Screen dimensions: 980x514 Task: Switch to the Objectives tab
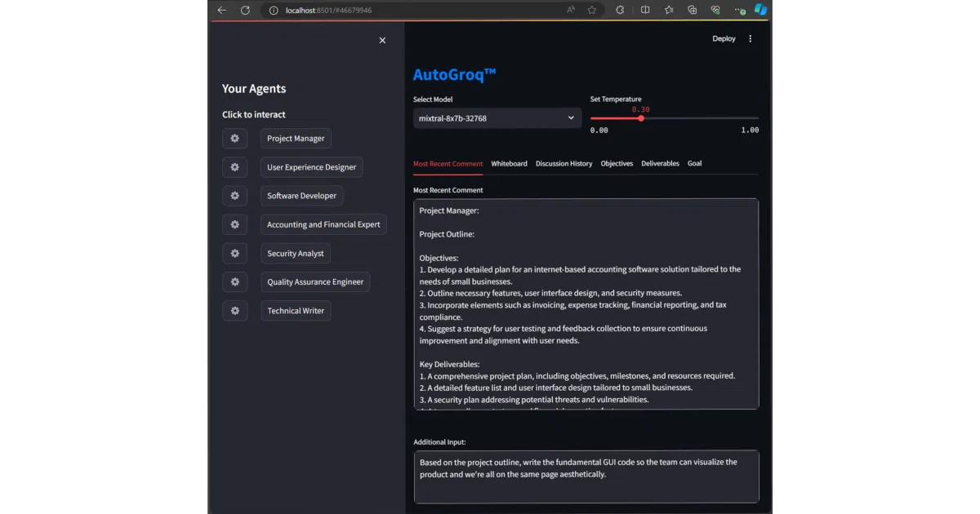[617, 163]
